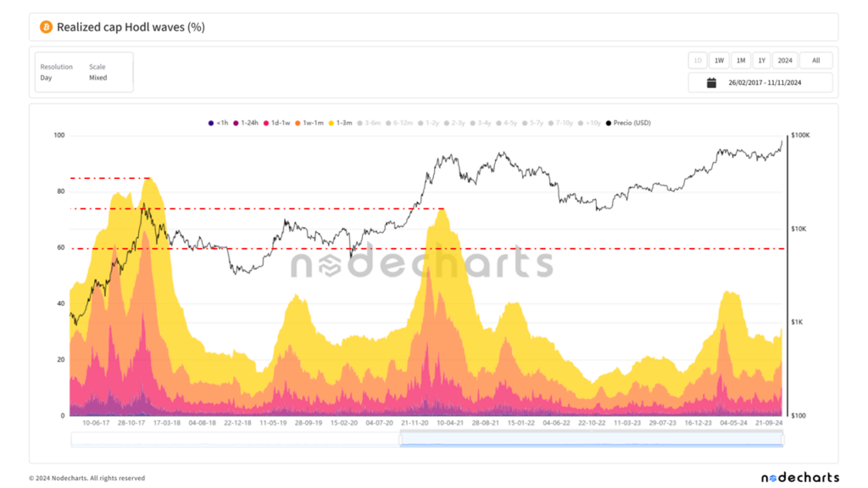Screen dimensions: 868x488
Task: Switch to the 1W timeframe tab
Action: pyautogui.click(x=718, y=60)
